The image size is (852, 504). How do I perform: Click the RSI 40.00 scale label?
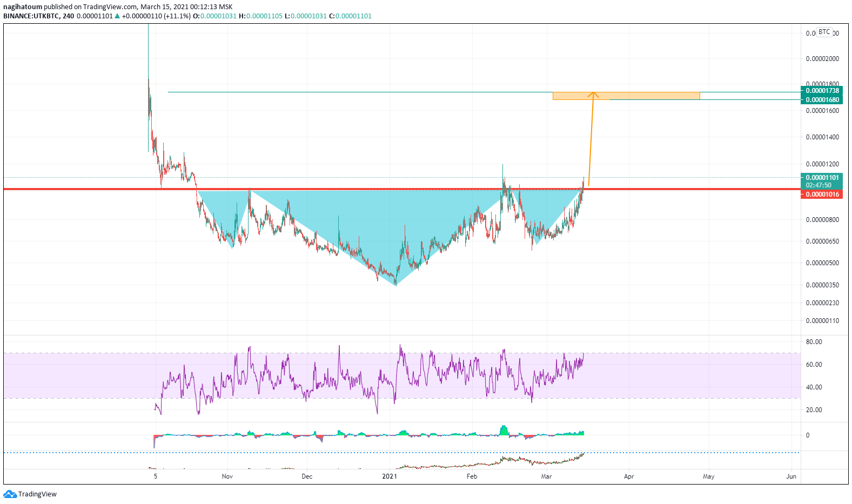coord(814,387)
